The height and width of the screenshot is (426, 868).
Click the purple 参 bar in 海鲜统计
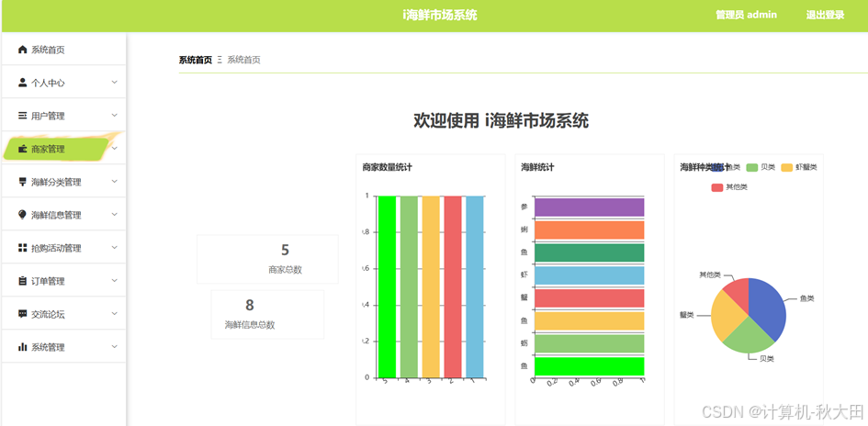[x=589, y=207]
